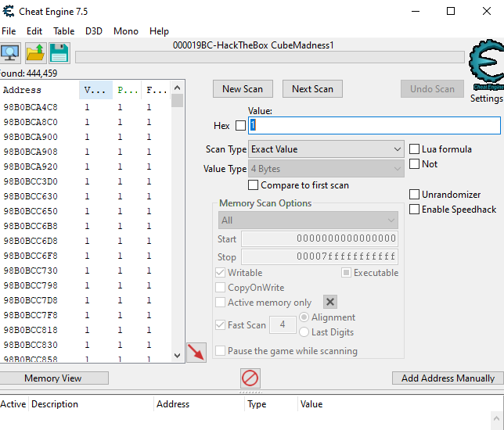Open the process list (computer monitor icon)
The image size is (504, 430).
pos(10,53)
